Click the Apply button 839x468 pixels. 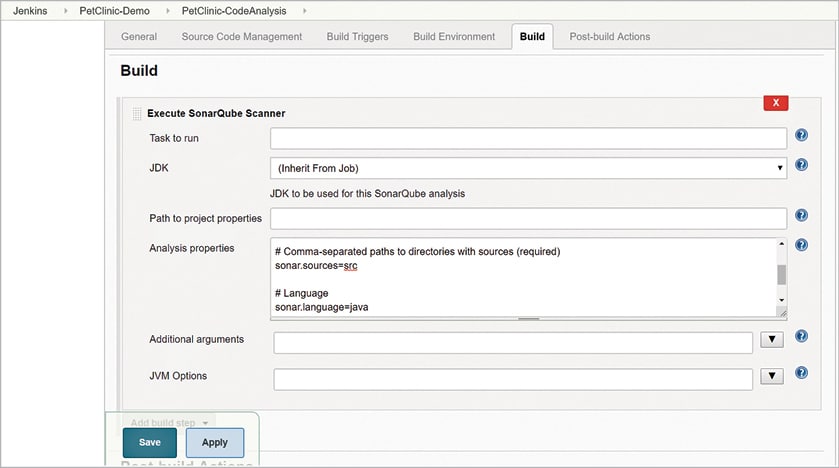tap(214, 442)
